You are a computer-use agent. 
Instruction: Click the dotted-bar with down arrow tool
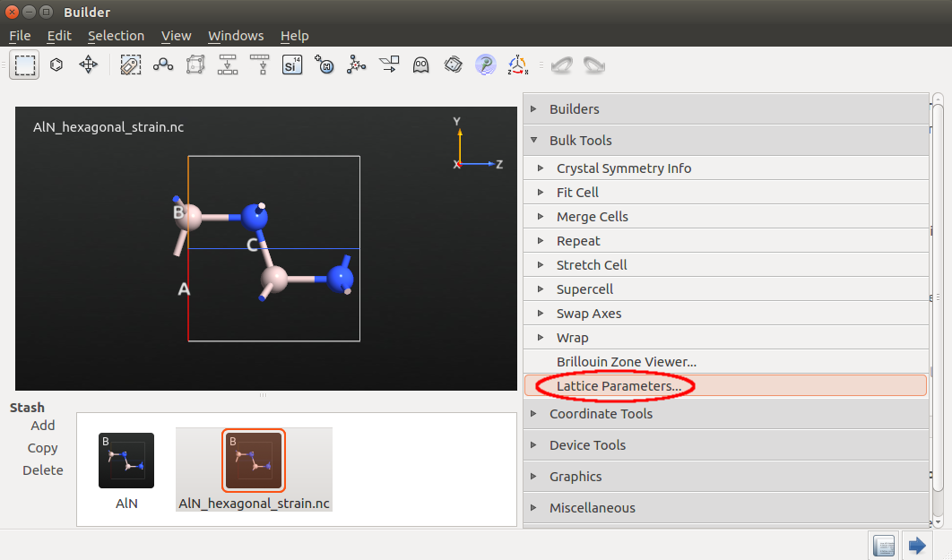pyautogui.click(x=260, y=65)
